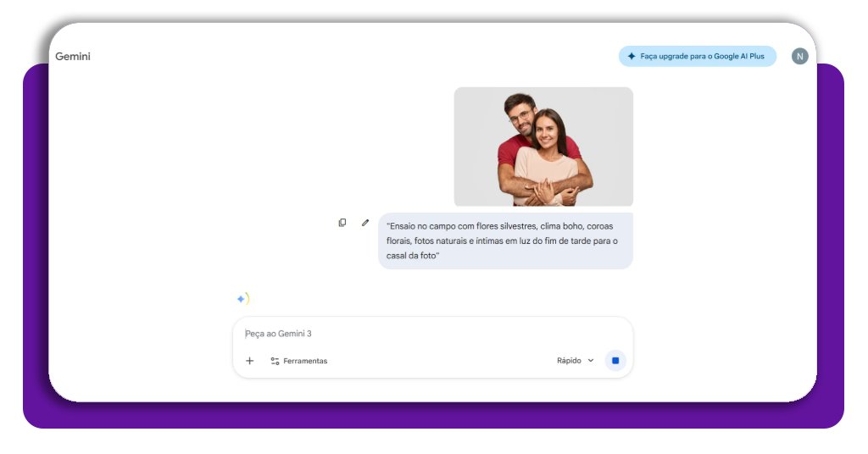Click the sparkle icon in upgrade button
Viewport: 868px width, 454px height.
coord(632,57)
